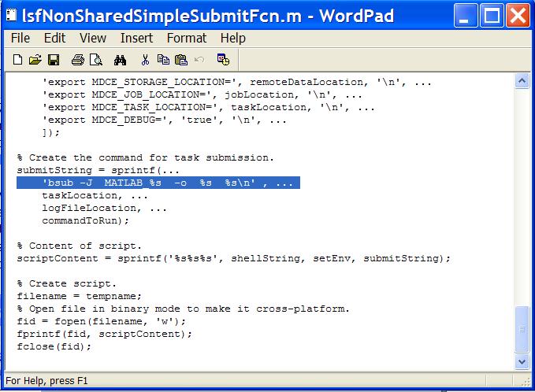Open the Format menu
Screen dimensions: 535x392
pyautogui.click(x=187, y=38)
